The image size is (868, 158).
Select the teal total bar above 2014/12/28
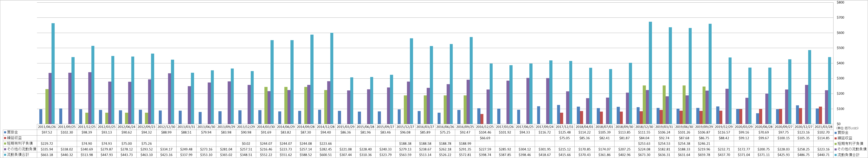click(332, 78)
